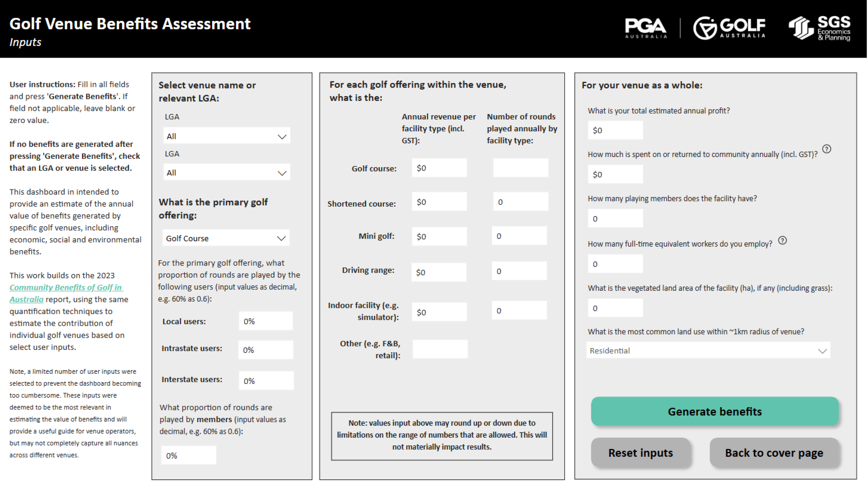Open the primary golf offering dropdown

click(x=225, y=238)
